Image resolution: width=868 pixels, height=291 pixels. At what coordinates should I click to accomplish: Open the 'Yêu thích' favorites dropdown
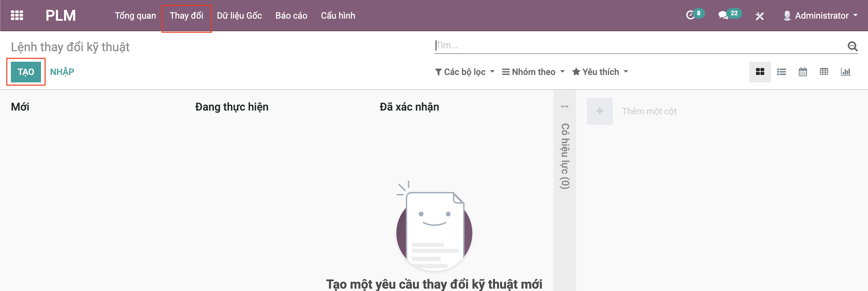pos(600,72)
